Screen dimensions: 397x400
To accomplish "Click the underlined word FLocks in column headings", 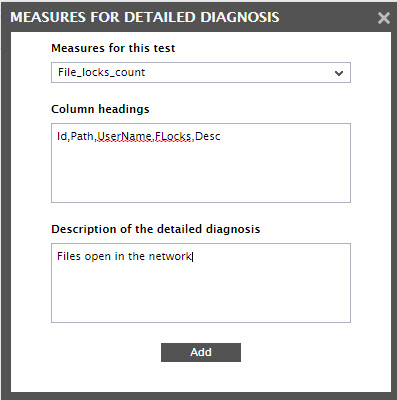I will (x=173, y=136).
